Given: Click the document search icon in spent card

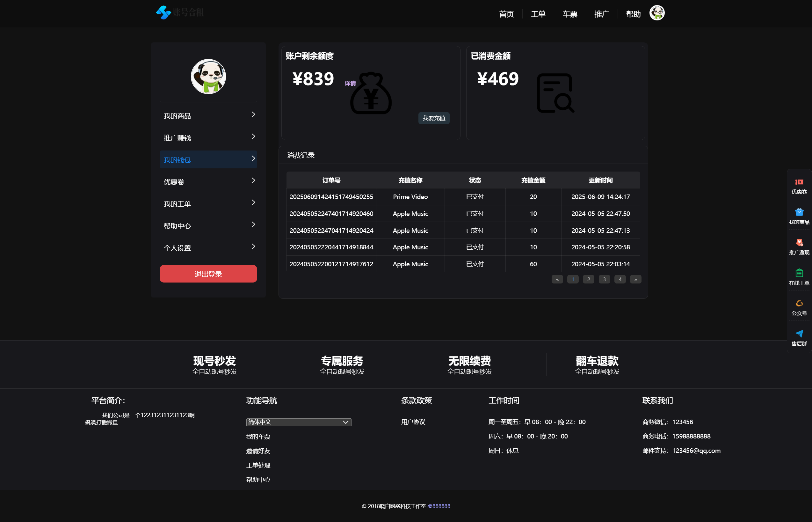Looking at the screenshot, I should (x=555, y=93).
